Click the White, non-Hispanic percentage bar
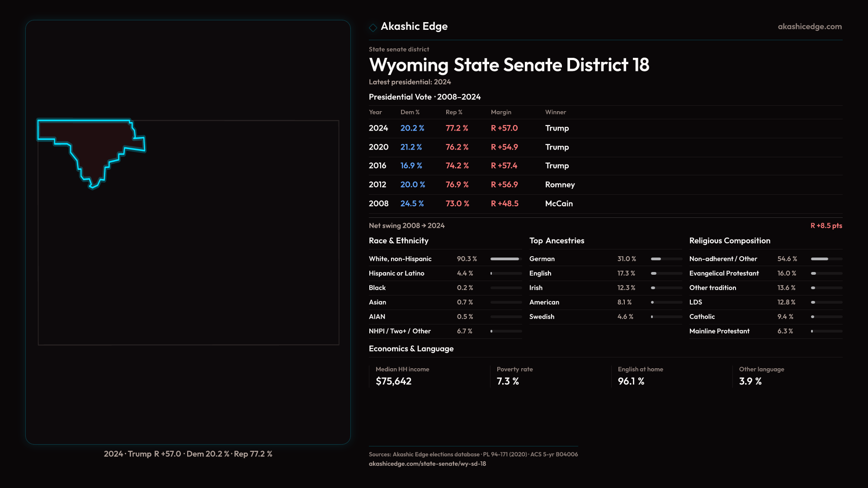Image resolution: width=868 pixels, height=488 pixels. pyautogui.click(x=505, y=259)
